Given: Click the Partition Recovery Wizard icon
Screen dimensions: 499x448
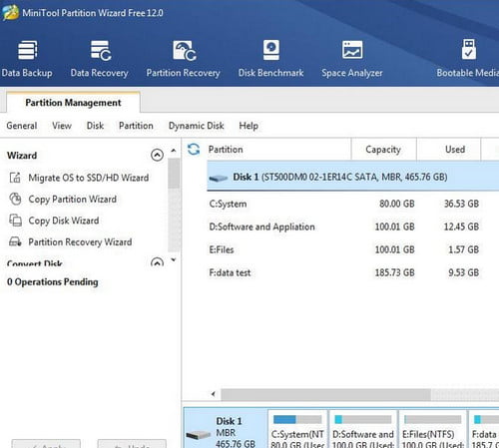Looking at the screenshot, I should 15,241.
